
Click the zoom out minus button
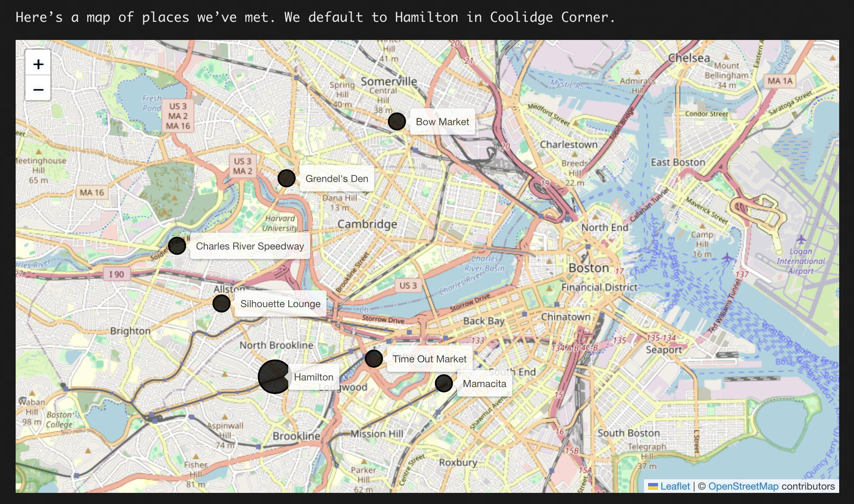pos(38,89)
